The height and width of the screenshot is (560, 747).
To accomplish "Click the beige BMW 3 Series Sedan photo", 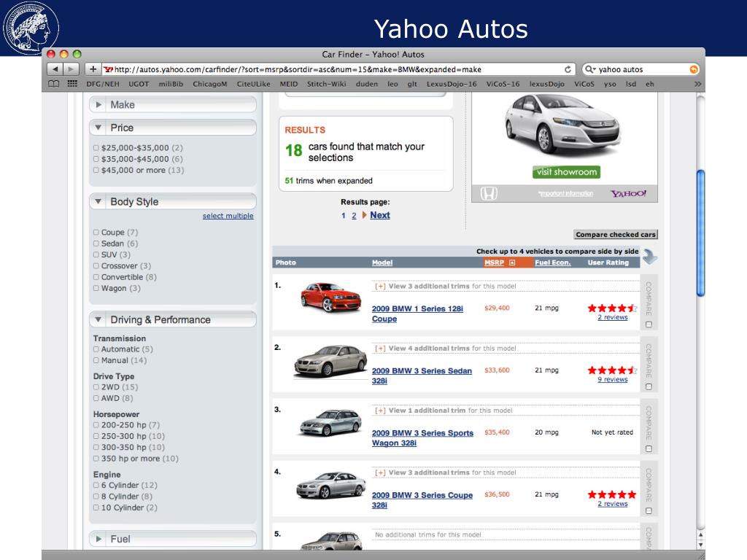I will pyautogui.click(x=330, y=362).
